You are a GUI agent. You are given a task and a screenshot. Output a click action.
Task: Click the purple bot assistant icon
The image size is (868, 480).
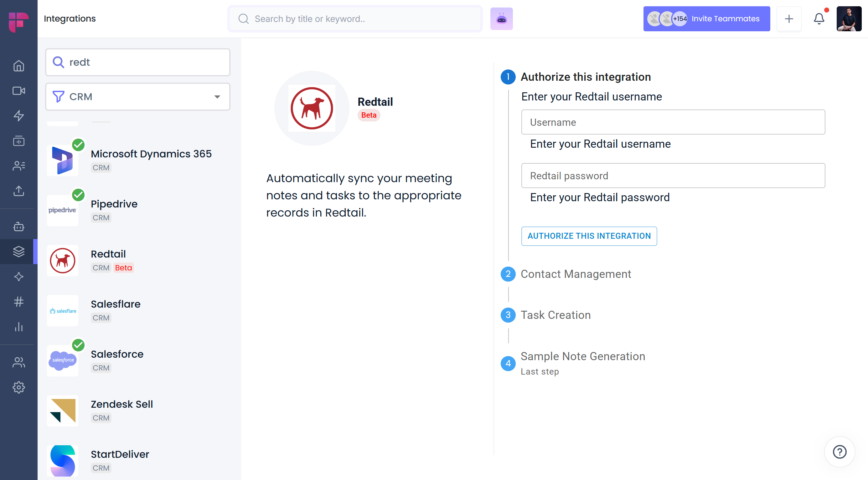(x=501, y=19)
